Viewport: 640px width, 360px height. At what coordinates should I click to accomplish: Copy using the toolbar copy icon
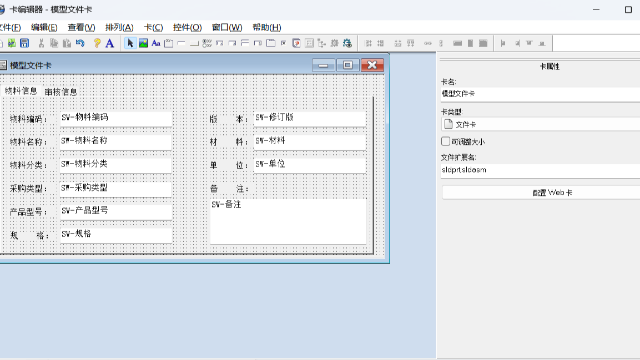pyautogui.click(x=54, y=43)
